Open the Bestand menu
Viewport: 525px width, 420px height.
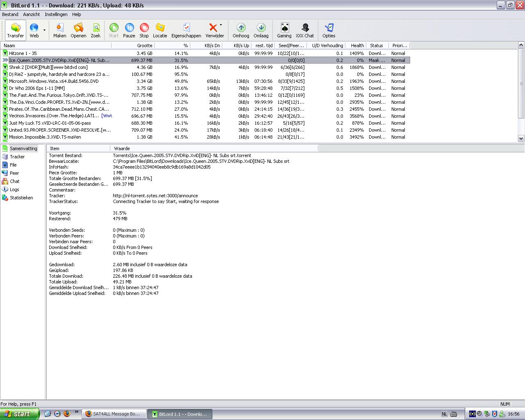click(10, 14)
